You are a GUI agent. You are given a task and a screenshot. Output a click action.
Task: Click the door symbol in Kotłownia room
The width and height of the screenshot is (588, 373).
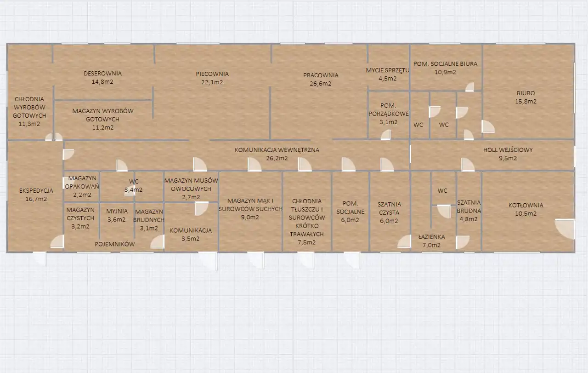click(565, 229)
